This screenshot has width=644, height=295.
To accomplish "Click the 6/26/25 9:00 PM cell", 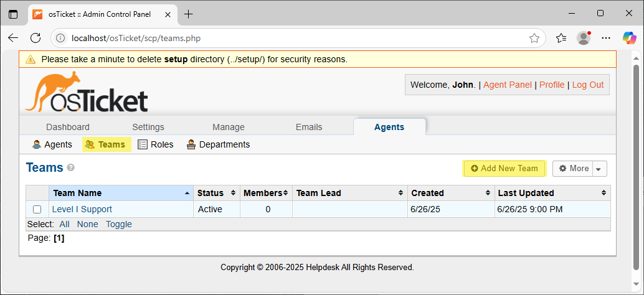I will (x=552, y=209).
